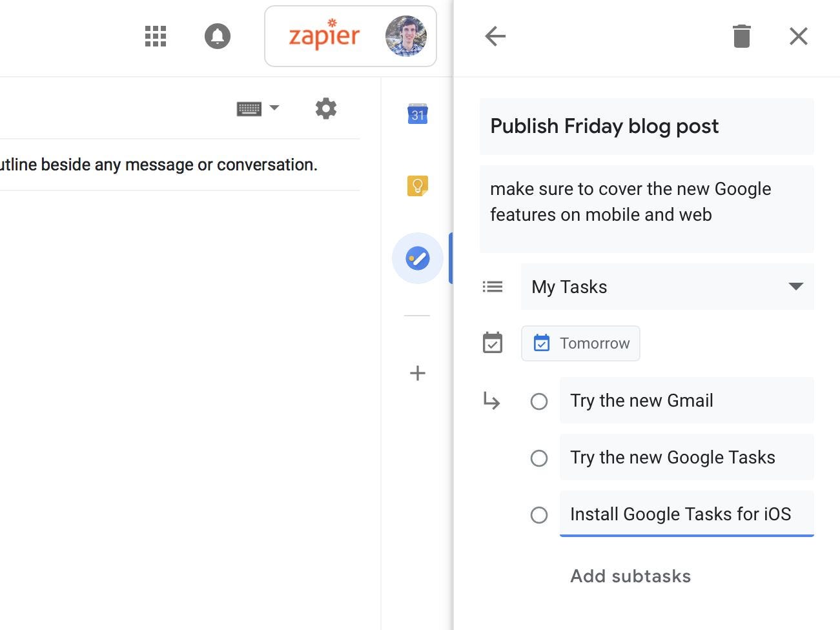Image resolution: width=840 pixels, height=630 pixels.
Task: Click the back arrow in task details
Action: point(495,36)
